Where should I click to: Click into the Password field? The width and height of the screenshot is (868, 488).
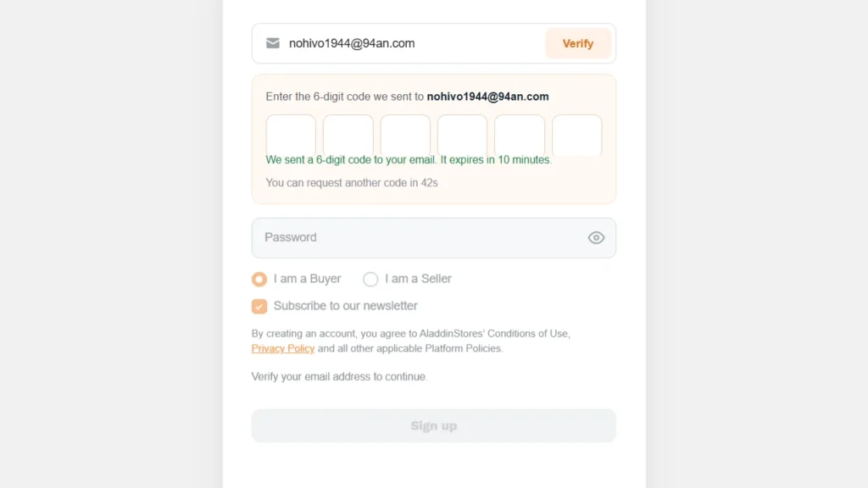[433, 238]
